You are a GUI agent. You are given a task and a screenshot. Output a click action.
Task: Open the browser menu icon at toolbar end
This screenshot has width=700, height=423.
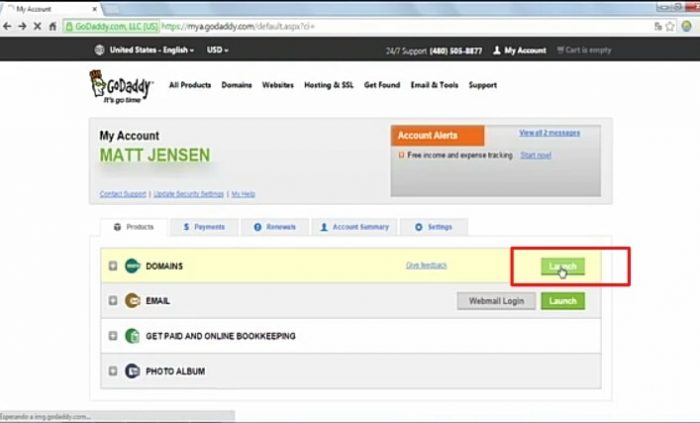click(687, 26)
